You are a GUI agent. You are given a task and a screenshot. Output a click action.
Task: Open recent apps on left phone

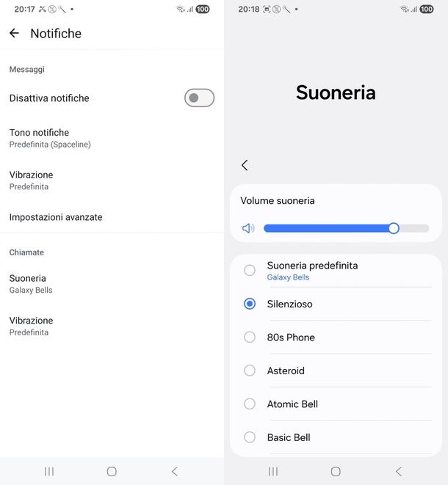pyautogui.click(x=49, y=471)
